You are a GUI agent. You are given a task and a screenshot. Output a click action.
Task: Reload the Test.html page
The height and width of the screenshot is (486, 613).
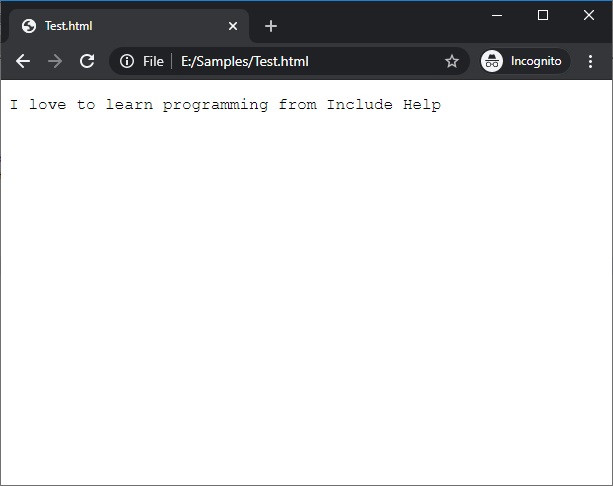tap(87, 61)
